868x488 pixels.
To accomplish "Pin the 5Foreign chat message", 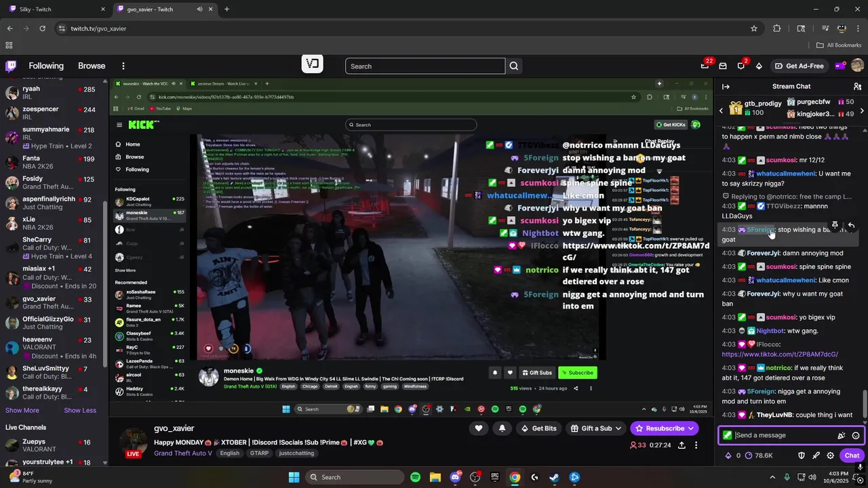I will click(x=835, y=225).
